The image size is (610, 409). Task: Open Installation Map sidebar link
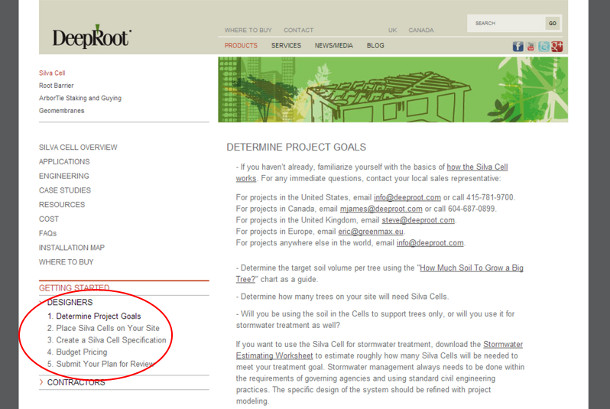pyautogui.click(x=72, y=248)
